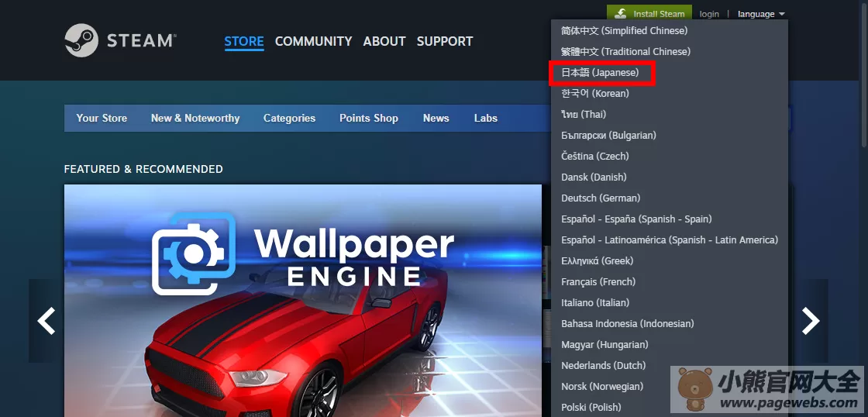The height and width of the screenshot is (417, 868).
Task: Select Traditional Chinese language
Action: [670, 51]
